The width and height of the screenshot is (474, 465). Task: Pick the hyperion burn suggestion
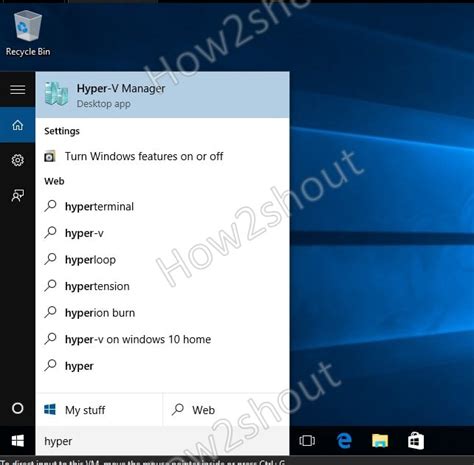tap(162, 313)
